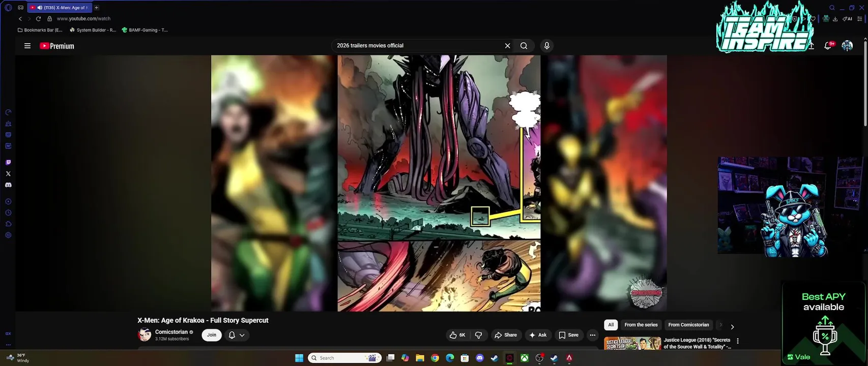
Task: Open a new browser tab
Action: tap(96, 8)
